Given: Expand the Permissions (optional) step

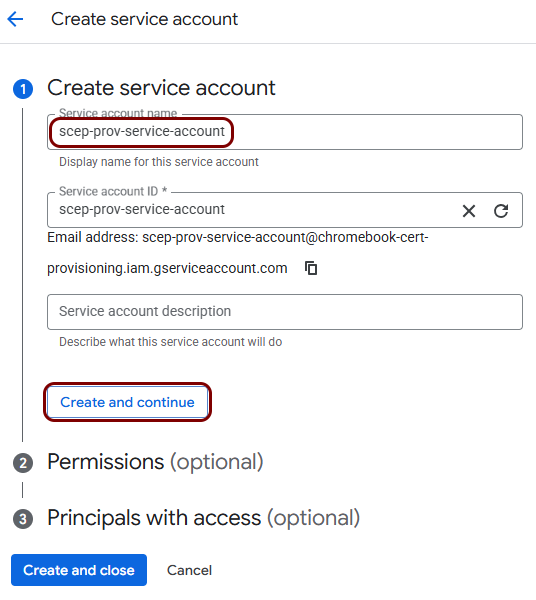Looking at the screenshot, I should (155, 462).
